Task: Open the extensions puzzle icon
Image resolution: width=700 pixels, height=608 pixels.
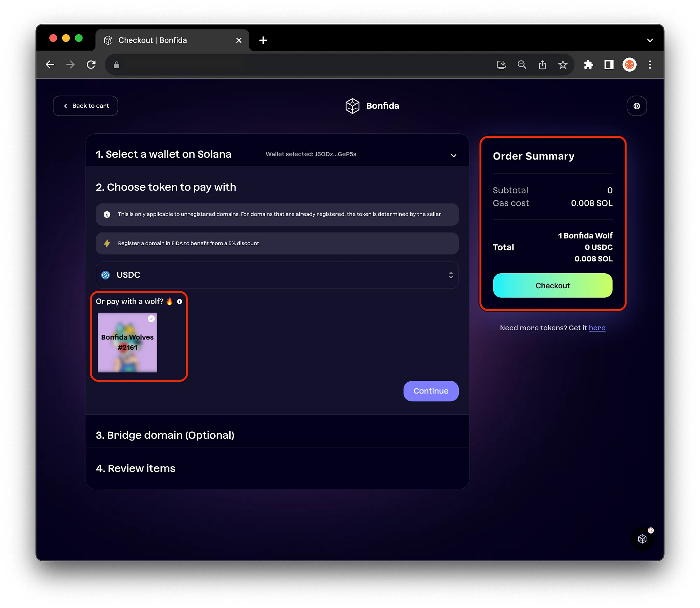Action: 588,65
